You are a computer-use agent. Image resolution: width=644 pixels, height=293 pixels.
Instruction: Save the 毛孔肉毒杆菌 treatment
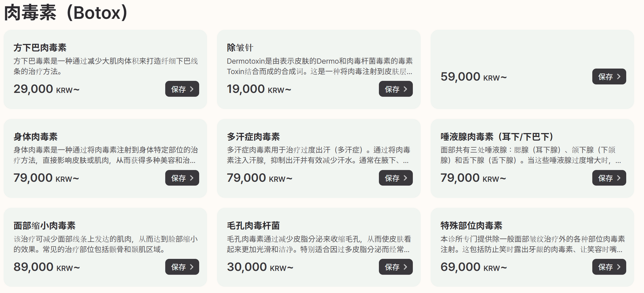pyautogui.click(x=395, y=267)
